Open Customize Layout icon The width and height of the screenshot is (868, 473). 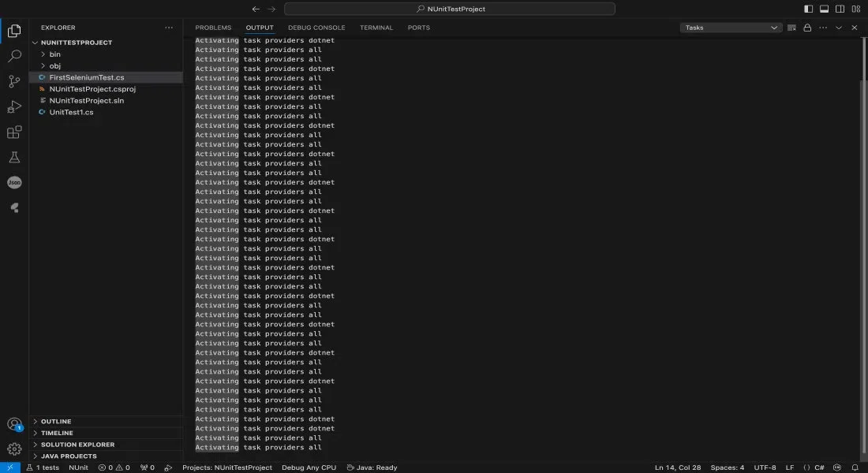(x=856, y=9)
